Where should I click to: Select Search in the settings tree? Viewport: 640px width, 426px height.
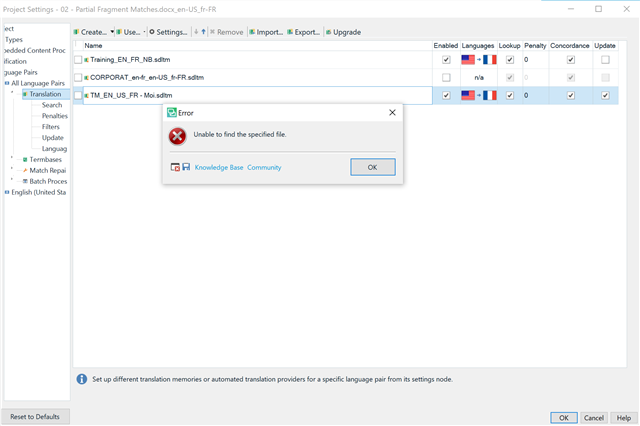click(52, 105)
